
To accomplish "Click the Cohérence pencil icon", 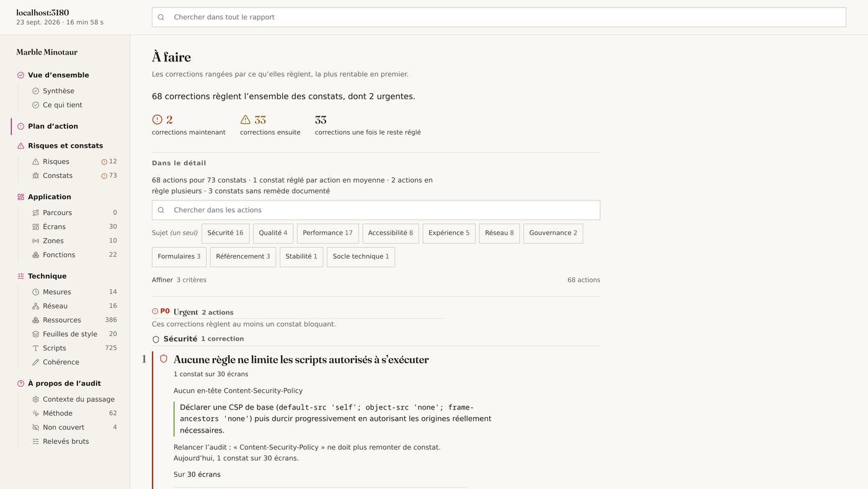I will 35,362.
